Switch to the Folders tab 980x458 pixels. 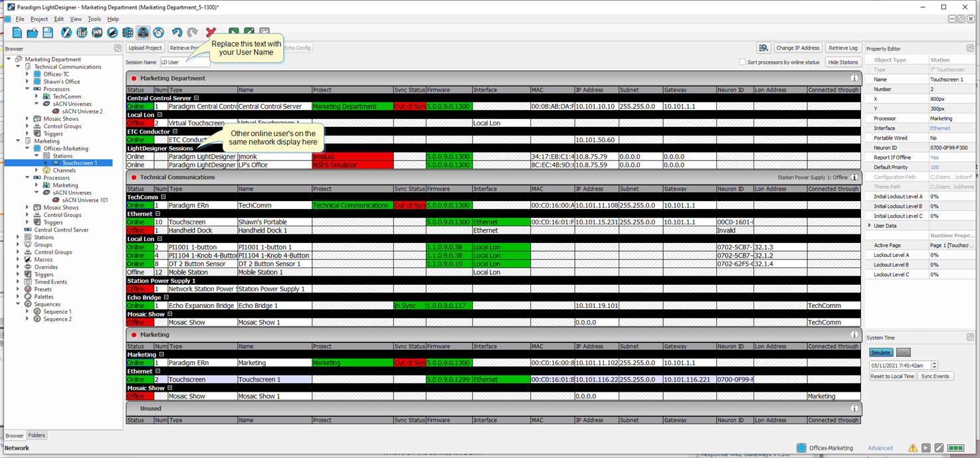37,435
